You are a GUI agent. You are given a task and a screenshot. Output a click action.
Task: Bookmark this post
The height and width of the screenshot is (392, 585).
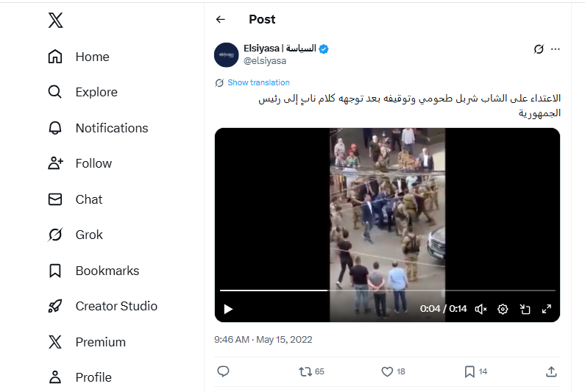[469, 372]
